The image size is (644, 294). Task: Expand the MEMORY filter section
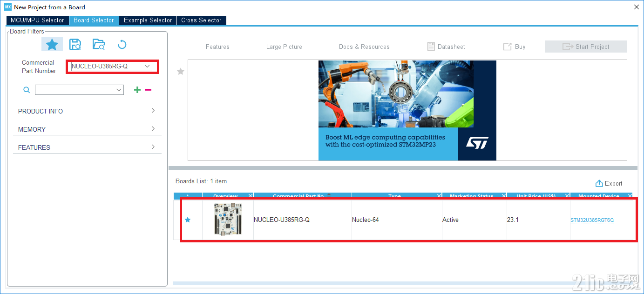[x=87, y=129]
